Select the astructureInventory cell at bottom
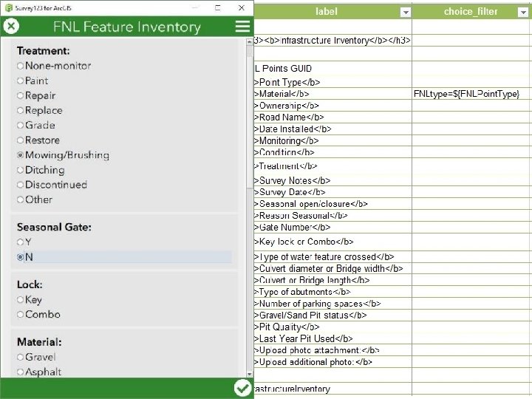Image resolution: width=532 pixels, height=399 pixels. (x=332, y=389)
